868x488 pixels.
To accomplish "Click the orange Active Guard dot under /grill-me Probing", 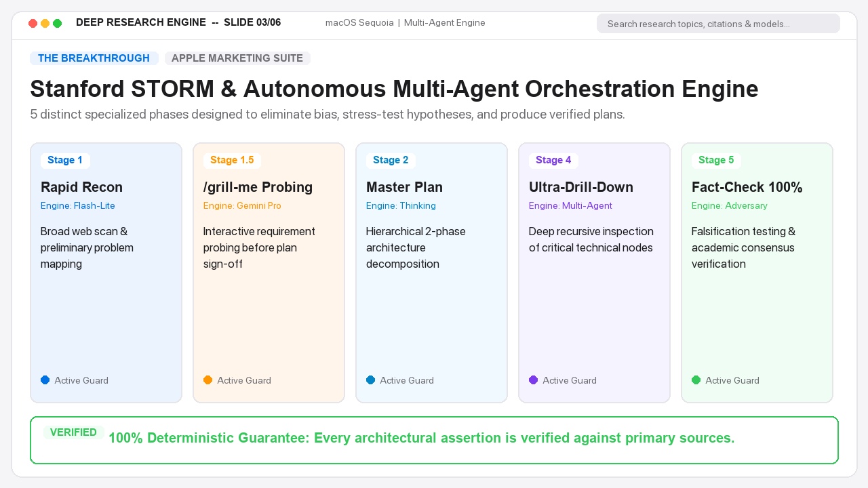I will 208,380.
